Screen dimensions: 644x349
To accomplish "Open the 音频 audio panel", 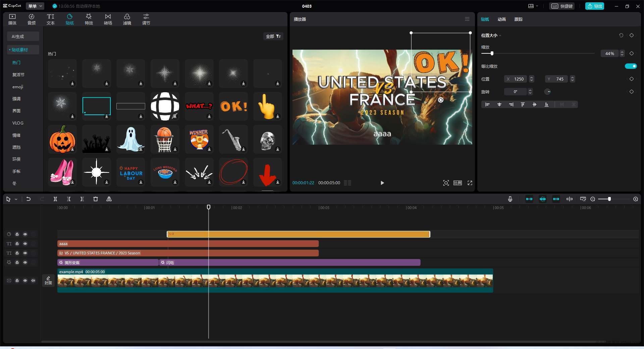I will click(x=32, y=19).
